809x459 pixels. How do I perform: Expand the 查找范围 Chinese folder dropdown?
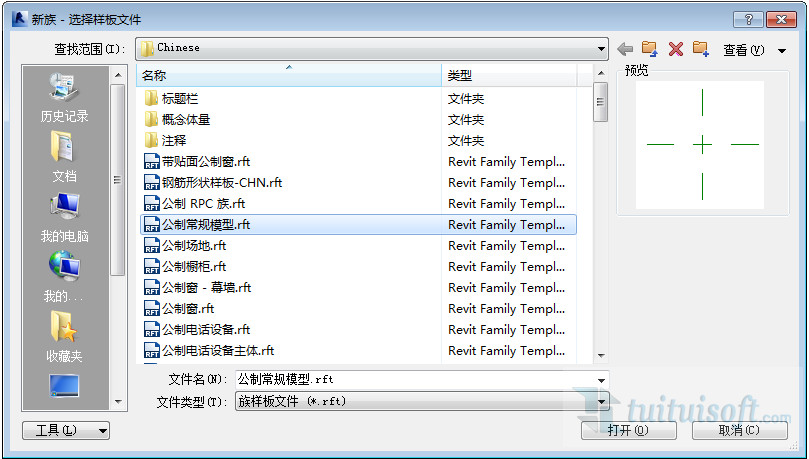pos(601,48)
